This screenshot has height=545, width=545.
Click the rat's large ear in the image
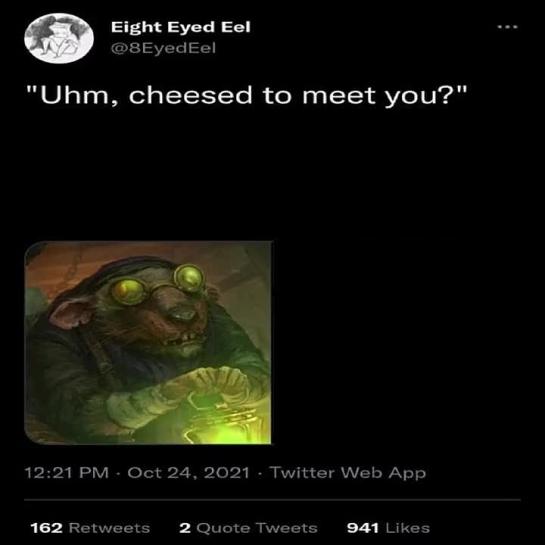click(x=71, y=313)
